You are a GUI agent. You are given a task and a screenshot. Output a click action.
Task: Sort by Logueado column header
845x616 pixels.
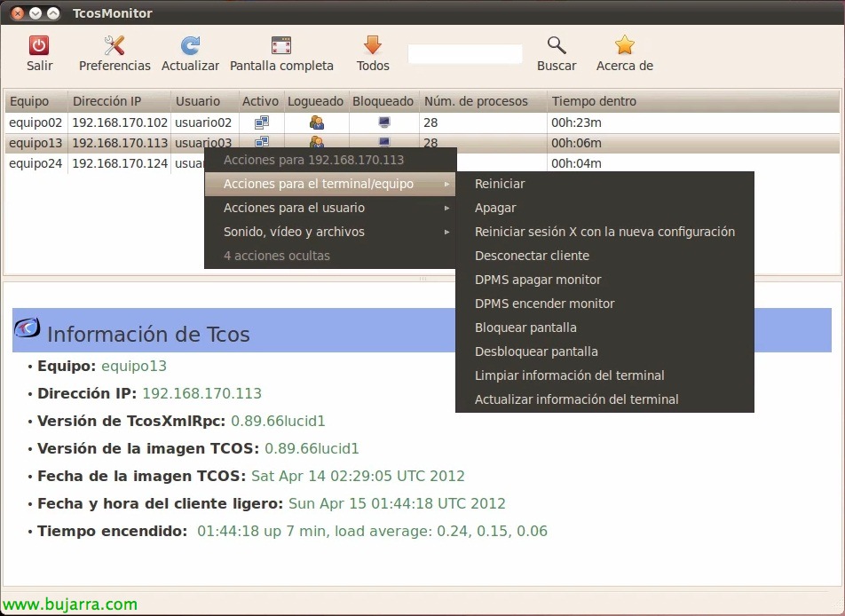point(316,101)
